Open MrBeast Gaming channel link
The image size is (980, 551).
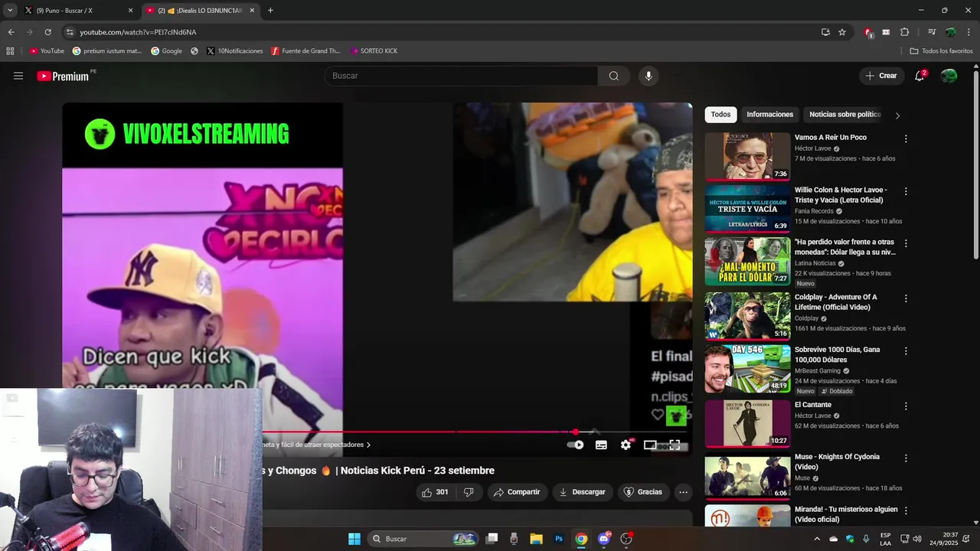(x=818, y=371)
